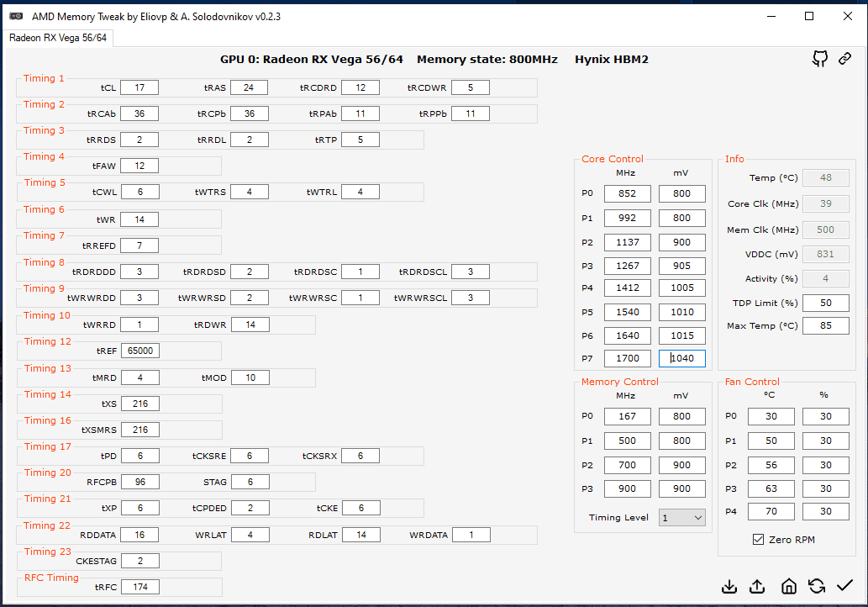Click the tWTRL input box
Screen dimensions: 868x607
tap(360, 192)
